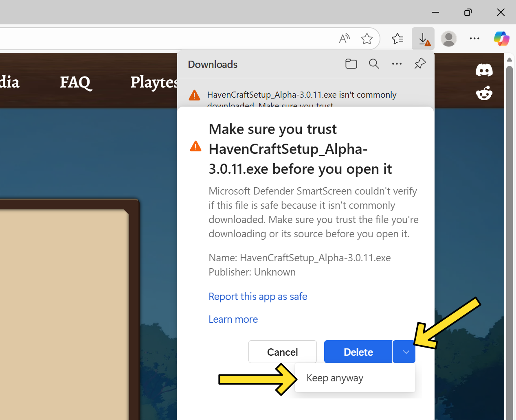Add this page to favorites star icon
The height and width of the screenshot is (420, 516).
(367, 39)
